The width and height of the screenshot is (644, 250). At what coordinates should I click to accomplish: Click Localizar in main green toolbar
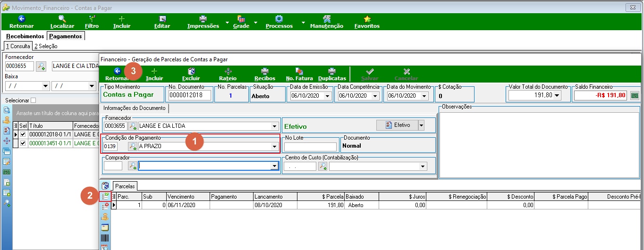coord(62,22)
